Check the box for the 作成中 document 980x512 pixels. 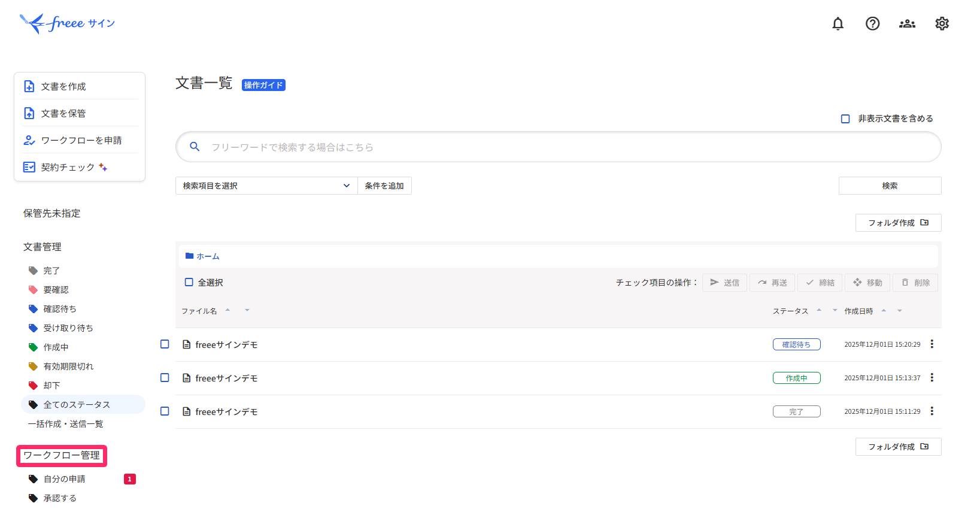point(165,378)
